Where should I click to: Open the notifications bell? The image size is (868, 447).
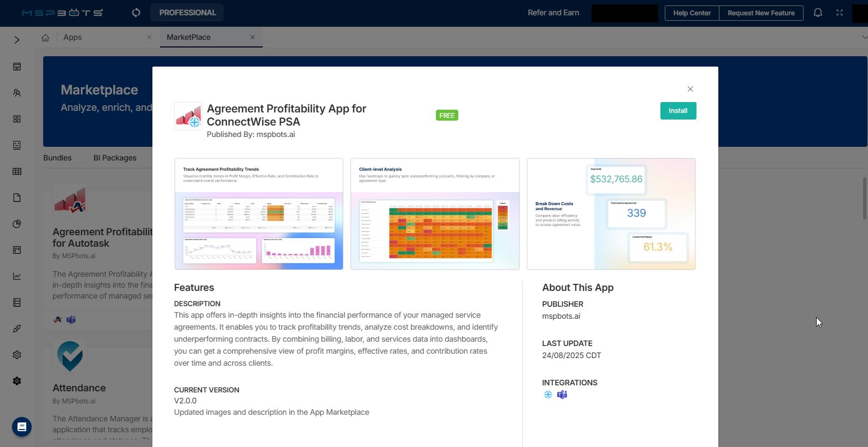(818, 13)
